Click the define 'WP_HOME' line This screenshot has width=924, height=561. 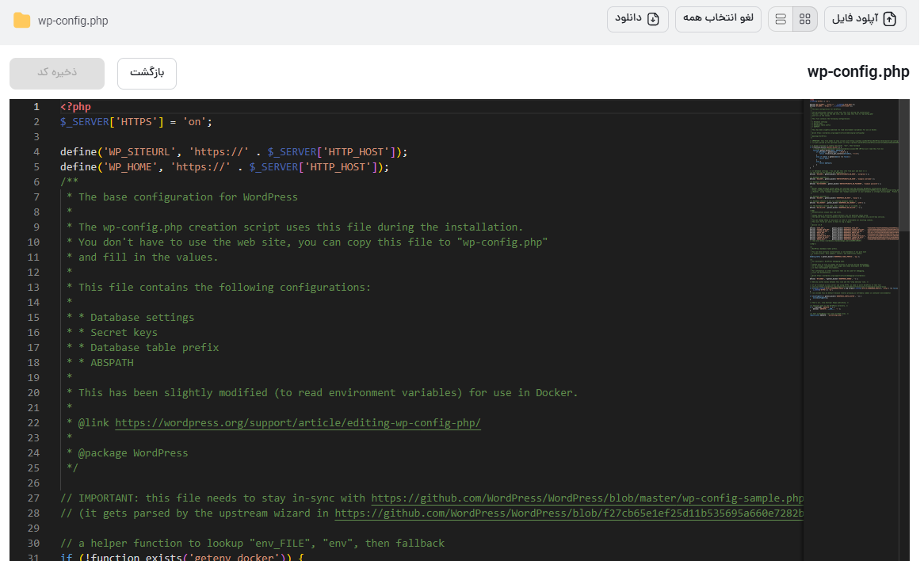(x=224, y=167)
